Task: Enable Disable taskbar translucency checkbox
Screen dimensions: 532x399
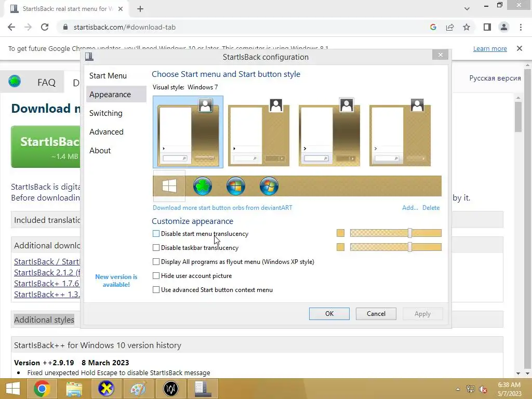Action: pos(156,248)
